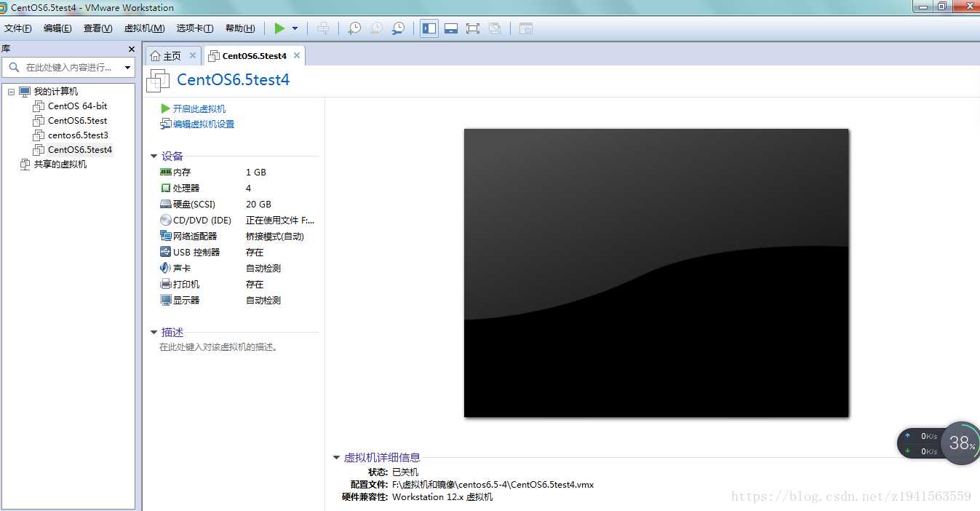Open the power options dropdown arrow
This screenshot has height=511, width=980.
(x=295, y=28)
